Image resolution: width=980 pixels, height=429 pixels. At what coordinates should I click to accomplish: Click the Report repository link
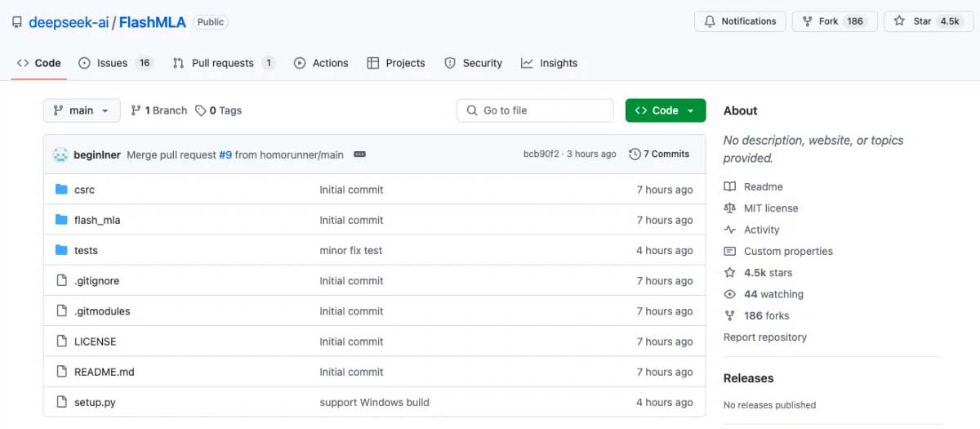[764, 337]
